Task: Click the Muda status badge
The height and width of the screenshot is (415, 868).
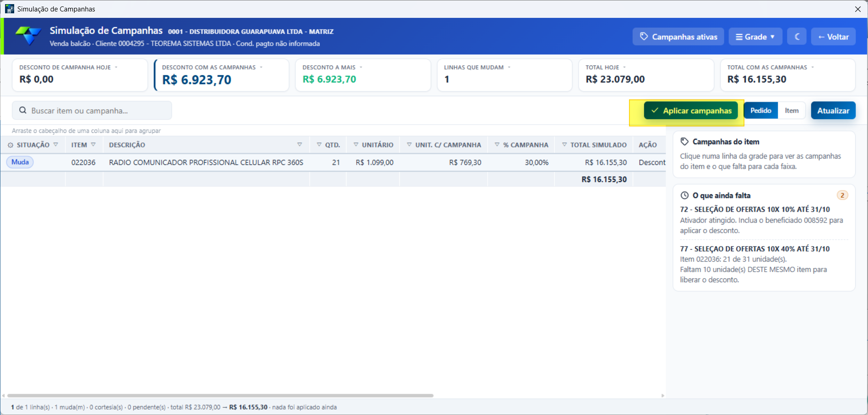Action: (x=20, y=162)
